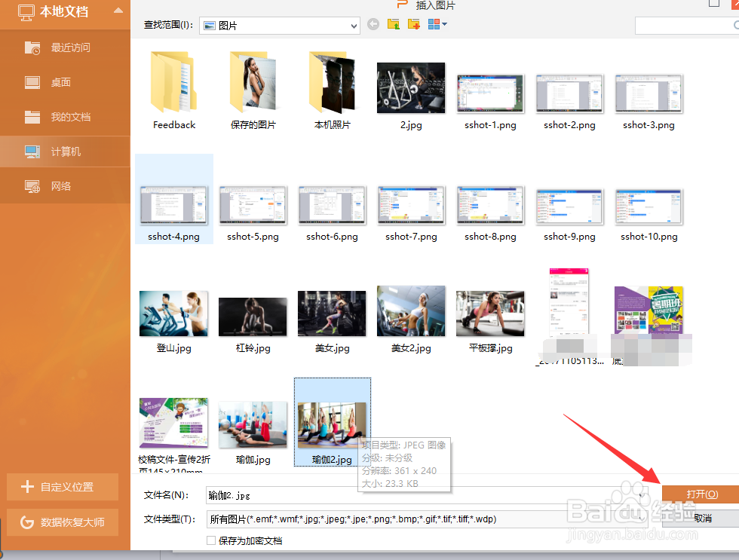Select the sshot-5.png file
Viewport: 739px width, 560px height.
(253, 213)
